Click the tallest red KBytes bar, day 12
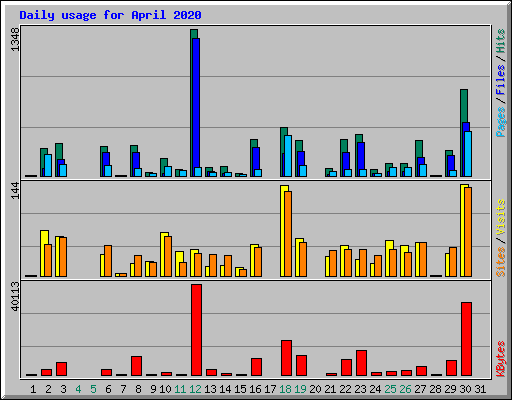This screenshot has height=400, width=512. point(196,330)
